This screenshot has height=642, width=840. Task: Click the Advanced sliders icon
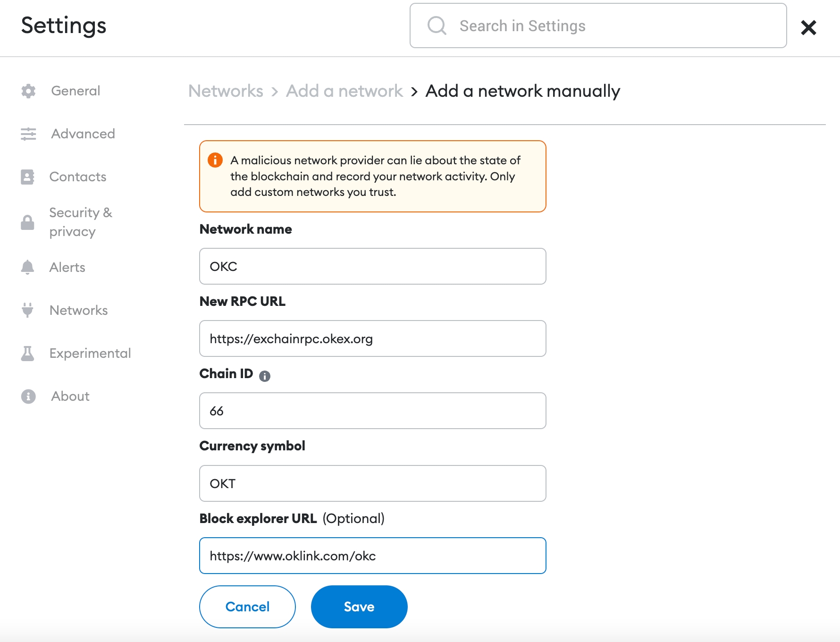[28, 134]
